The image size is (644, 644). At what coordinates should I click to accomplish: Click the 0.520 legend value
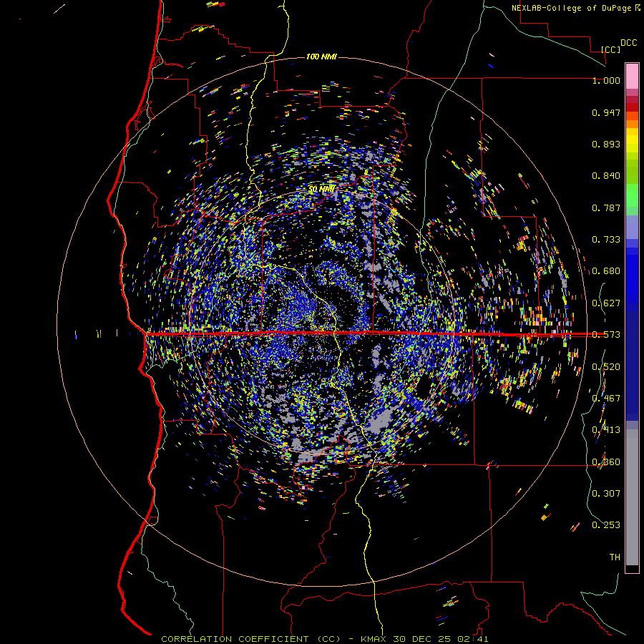coord(606,367)
